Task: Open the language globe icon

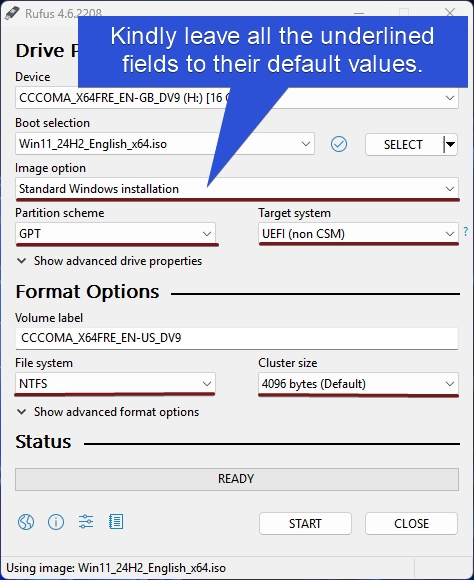Action: [26, 522]
